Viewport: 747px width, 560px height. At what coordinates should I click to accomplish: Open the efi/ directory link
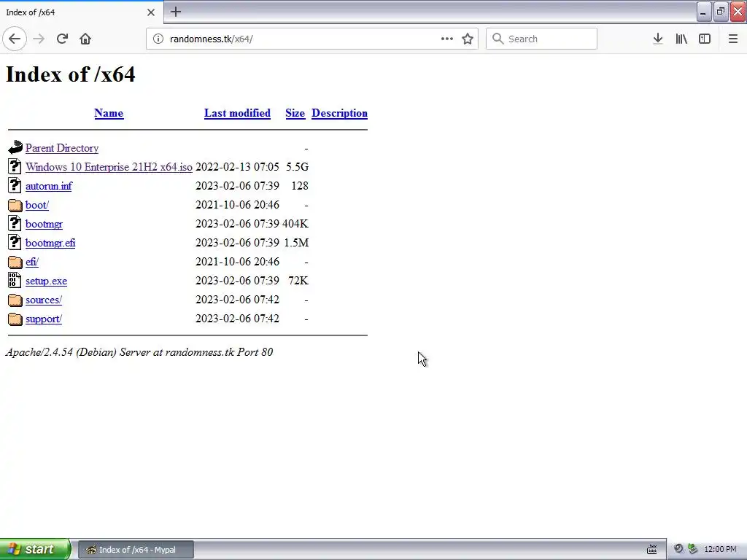pyautogui.click(x=32, y=262)
